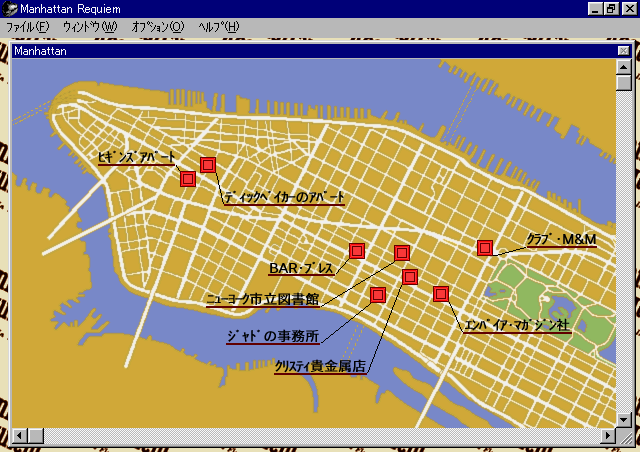Image resolution: width=640 pixels, height=452 pixels.
Task: Select the ディックベイカーのアパート map marker
Action: click(x=208, y=165)
